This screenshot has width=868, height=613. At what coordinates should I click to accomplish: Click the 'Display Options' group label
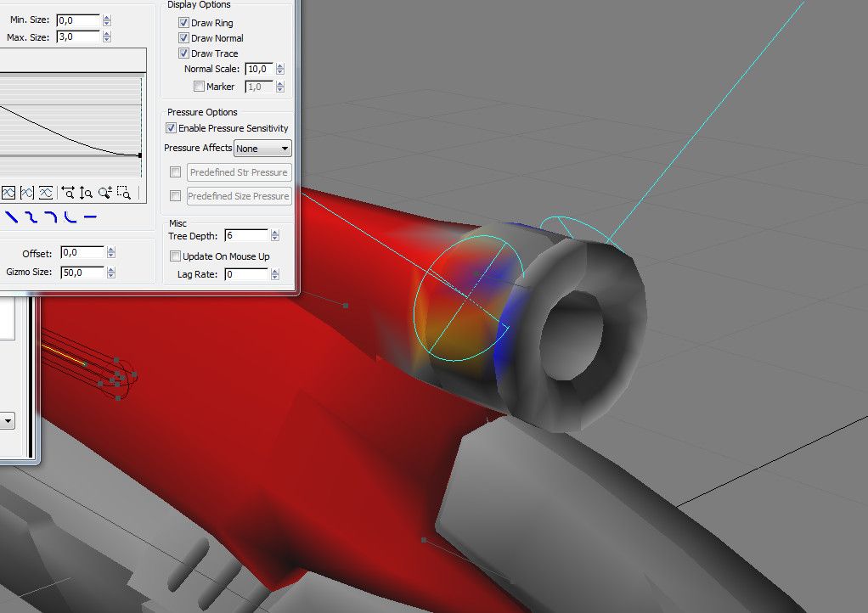199,4
